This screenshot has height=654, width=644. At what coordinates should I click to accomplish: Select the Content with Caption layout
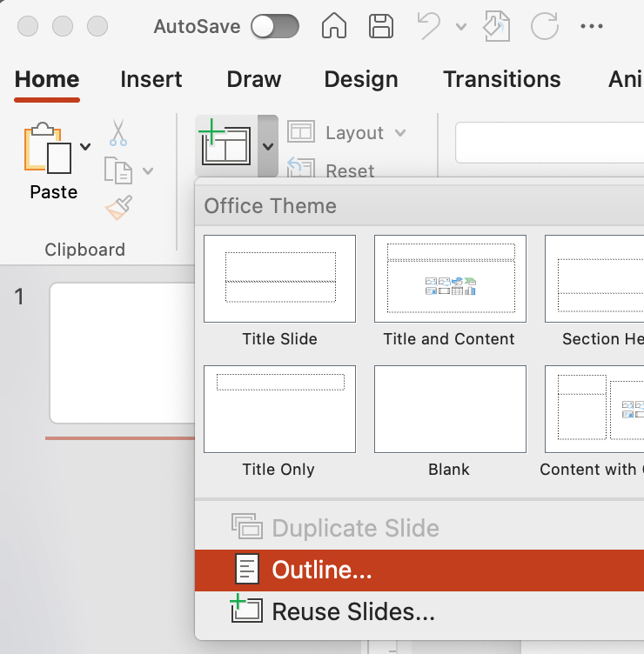click(x=594, y=409)
